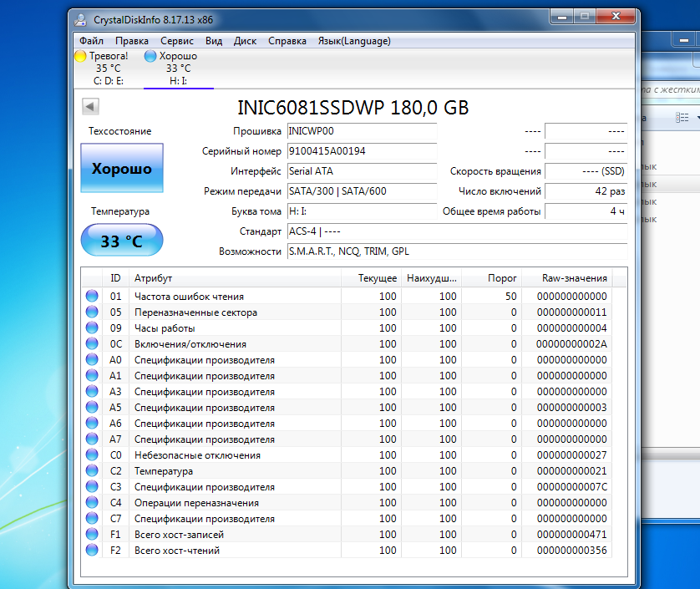
Task: Click status icon of row A6
Action: (92, 423)
